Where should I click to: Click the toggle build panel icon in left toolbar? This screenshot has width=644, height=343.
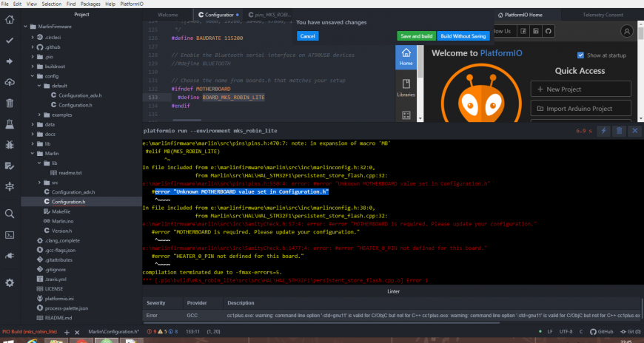tap(10, 187)
